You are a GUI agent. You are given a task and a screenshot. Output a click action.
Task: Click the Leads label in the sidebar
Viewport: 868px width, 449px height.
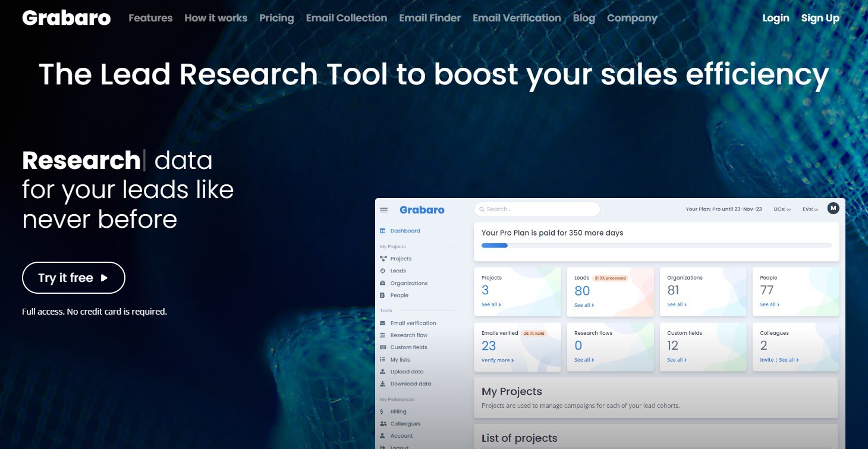pyautogui.click(x=398, y=271)
